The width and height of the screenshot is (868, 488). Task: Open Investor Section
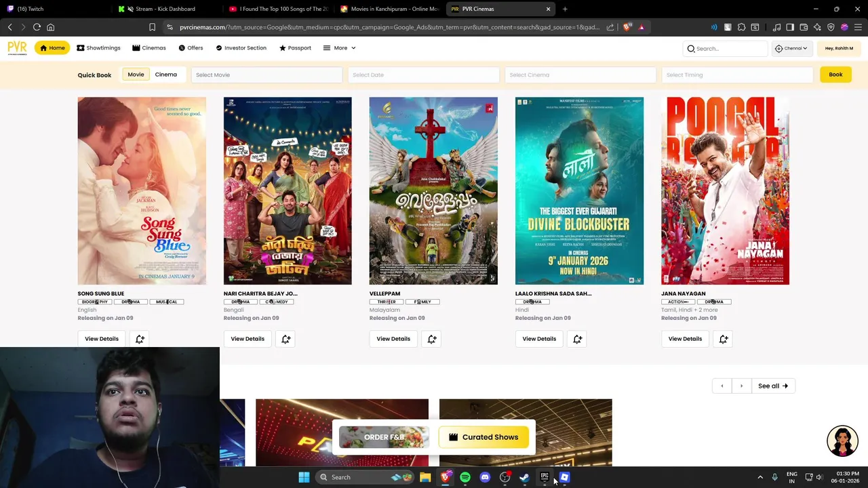point(241,48)
